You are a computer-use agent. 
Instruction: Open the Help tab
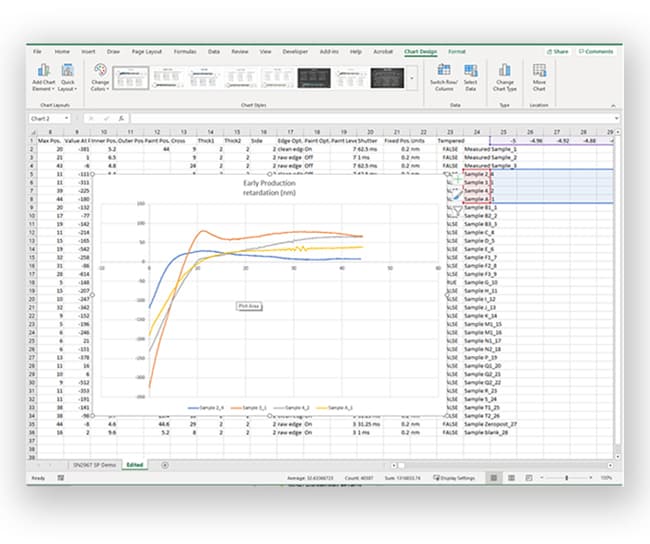[x=356, y=51]
